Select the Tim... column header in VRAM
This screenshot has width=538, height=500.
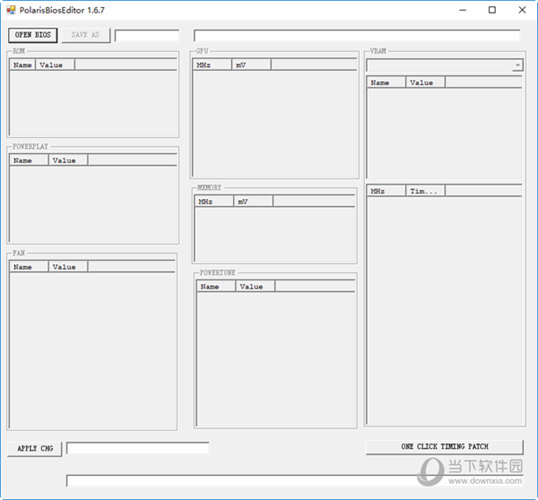[x=426, y=191]
